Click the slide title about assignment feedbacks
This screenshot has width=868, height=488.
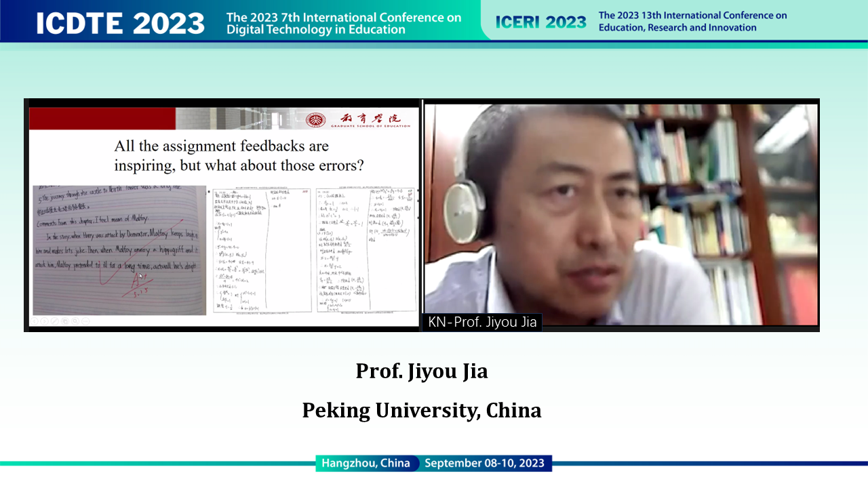coord(239,155)
